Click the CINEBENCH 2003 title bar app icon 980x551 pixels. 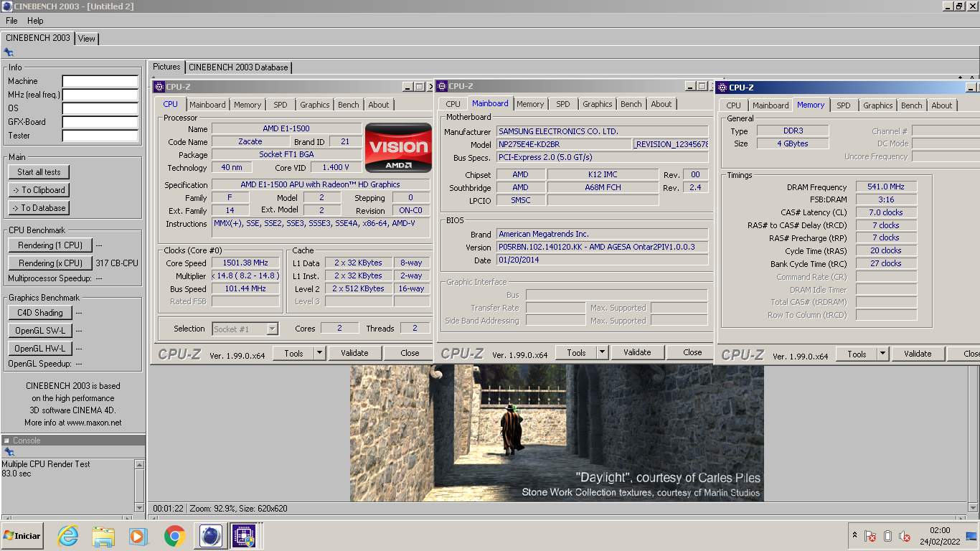pos(6,6)
